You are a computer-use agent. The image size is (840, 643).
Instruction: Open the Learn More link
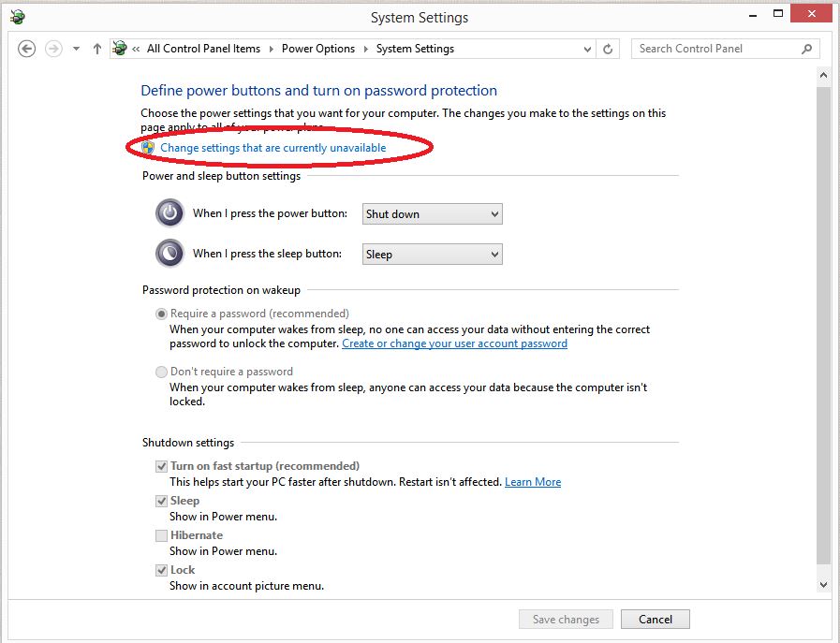point(533,482)
